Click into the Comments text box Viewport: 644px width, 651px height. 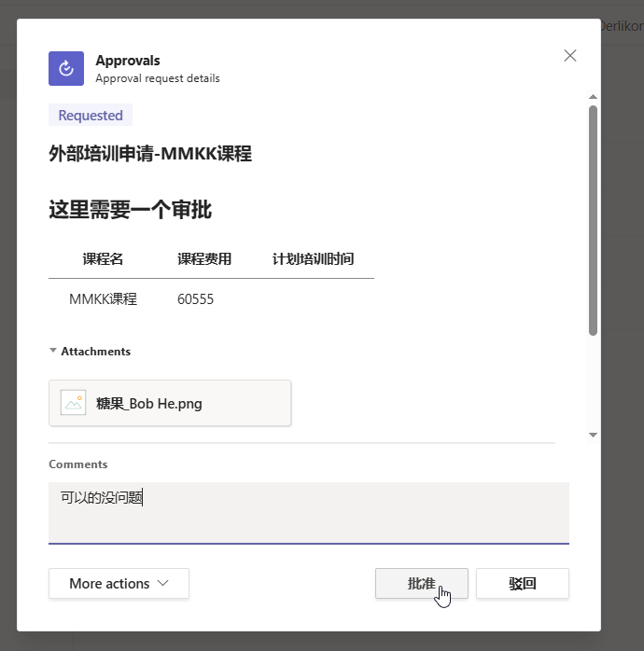click(308, 511)
